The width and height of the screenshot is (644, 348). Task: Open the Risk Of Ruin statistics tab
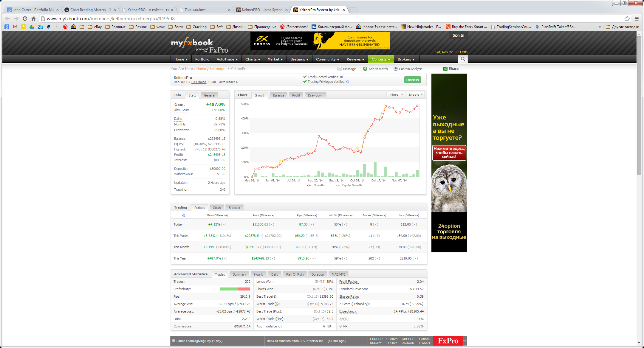tap(295, 274)
